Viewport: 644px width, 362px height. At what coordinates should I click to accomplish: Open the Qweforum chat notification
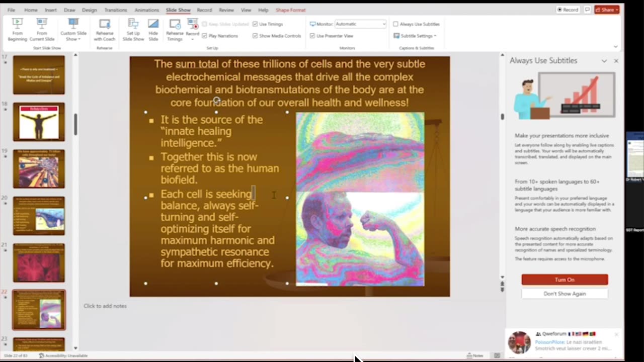(563, 342)
